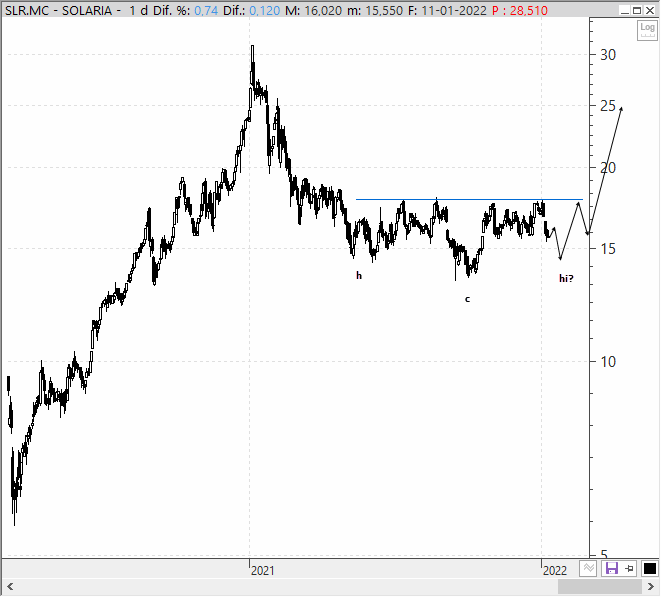The width and height of the screenshot is (661, 597).
Task: Close the SOLARIA chart window
Action: (650, 10)
